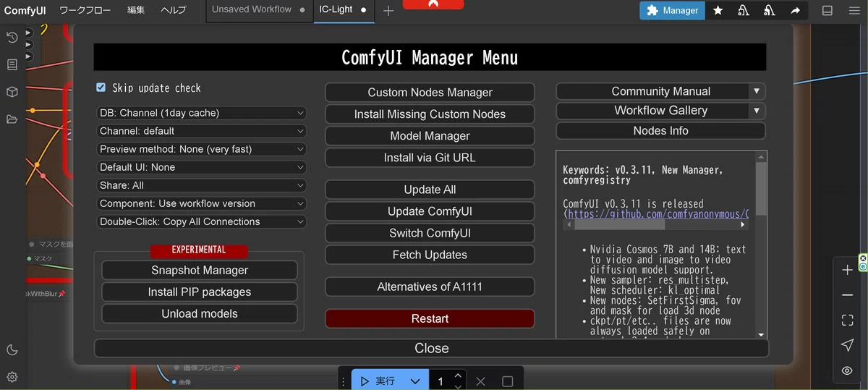
Task: Toggle Skip update check checkbox
Action: (101, 88)
